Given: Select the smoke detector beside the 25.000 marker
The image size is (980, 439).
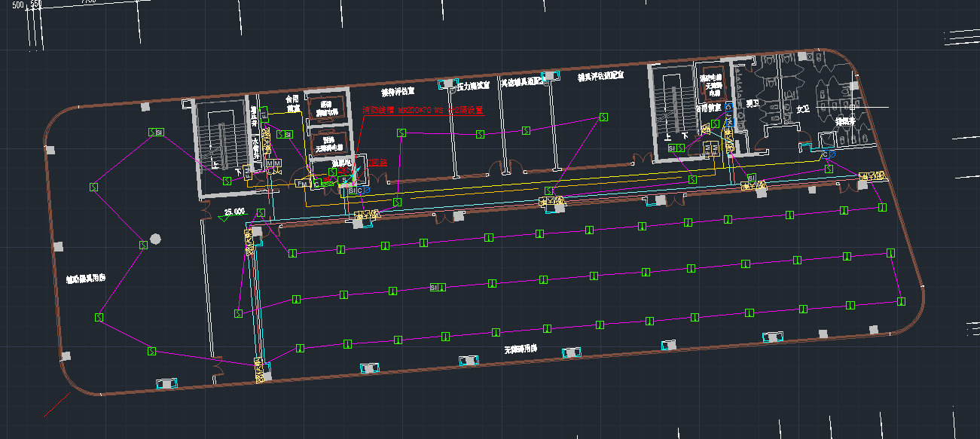Looking at the screenshot, I should pyautogui.click(x=261, y=213).
